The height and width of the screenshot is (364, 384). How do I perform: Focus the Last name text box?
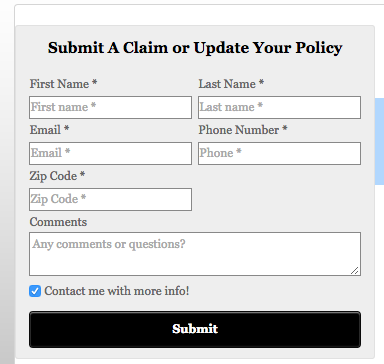279,107
